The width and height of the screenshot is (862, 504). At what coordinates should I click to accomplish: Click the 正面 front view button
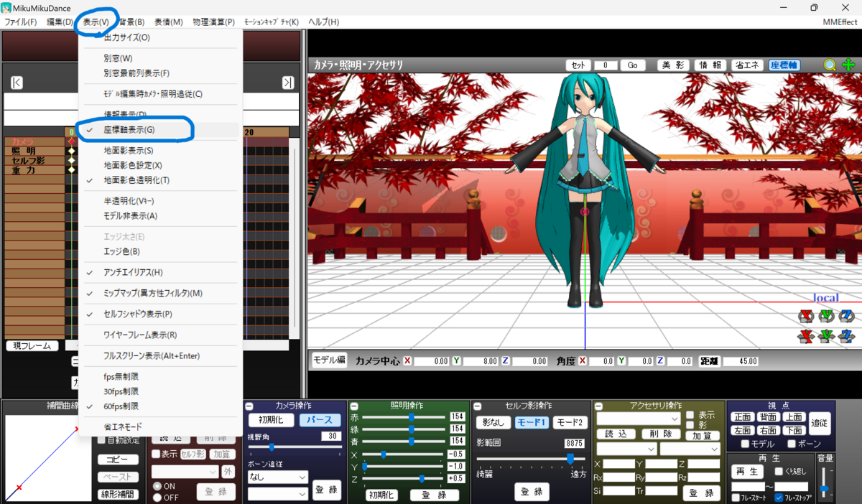[742, 417]
